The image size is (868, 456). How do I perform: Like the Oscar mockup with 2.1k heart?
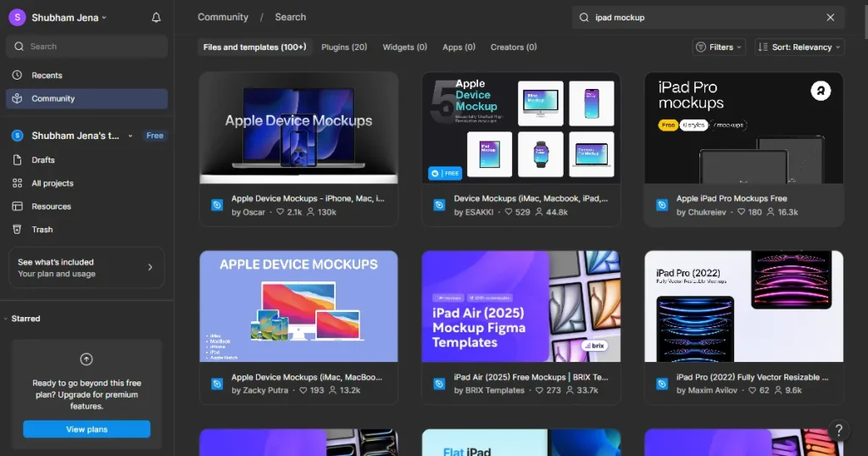[280, 212]
